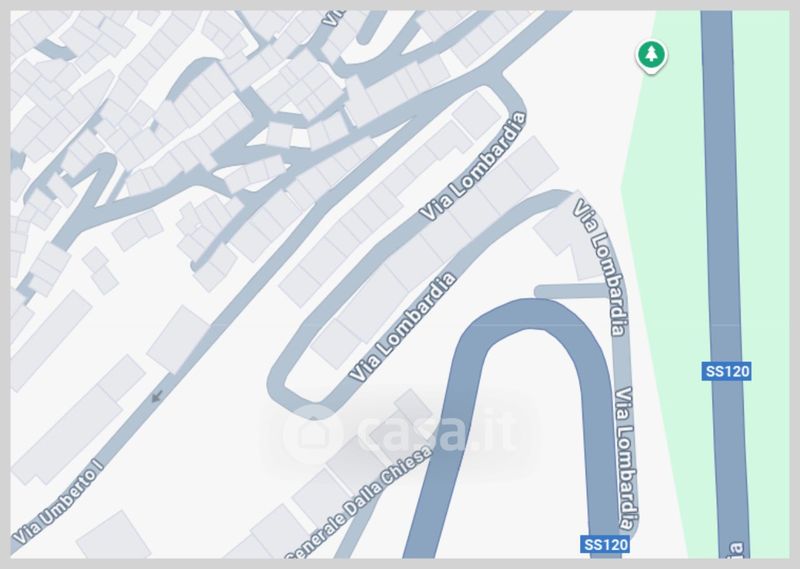Click the SS120 hairpin curve road

[531, 316]
